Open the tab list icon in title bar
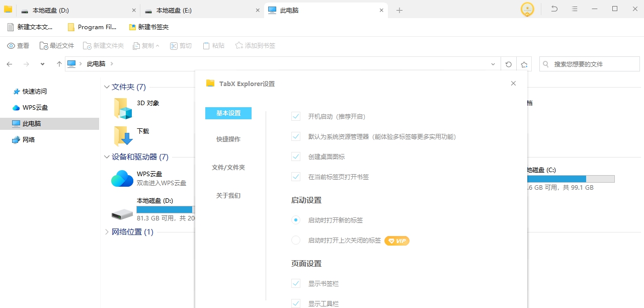Image resolution: width=644 pixels, height=308 pixels. tap(574, 9)
